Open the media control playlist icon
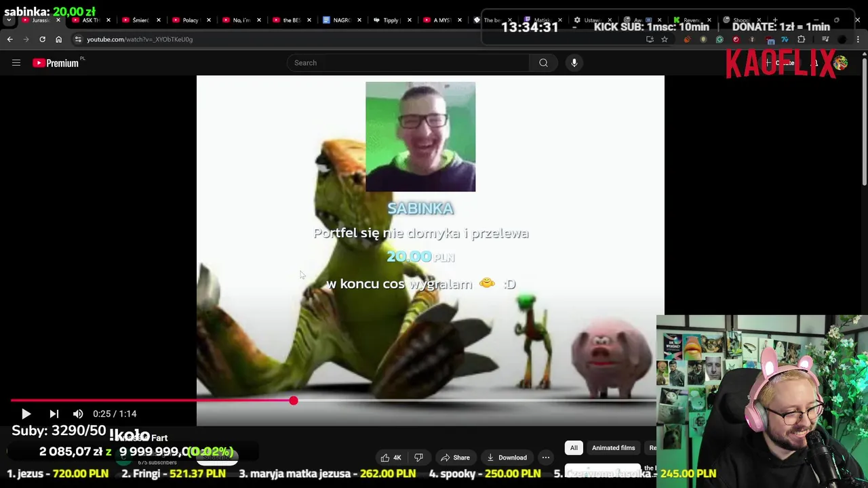The height and width of the screenshot is (488, 868). point(825,39)
